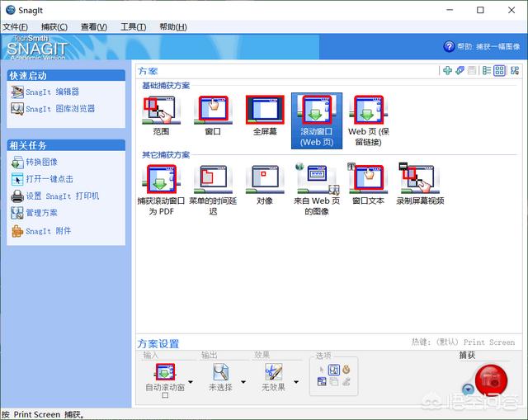This screenshot has height=420, width=528.
Task: Select the 范围 region capture profile
Action: click(161, 116)
